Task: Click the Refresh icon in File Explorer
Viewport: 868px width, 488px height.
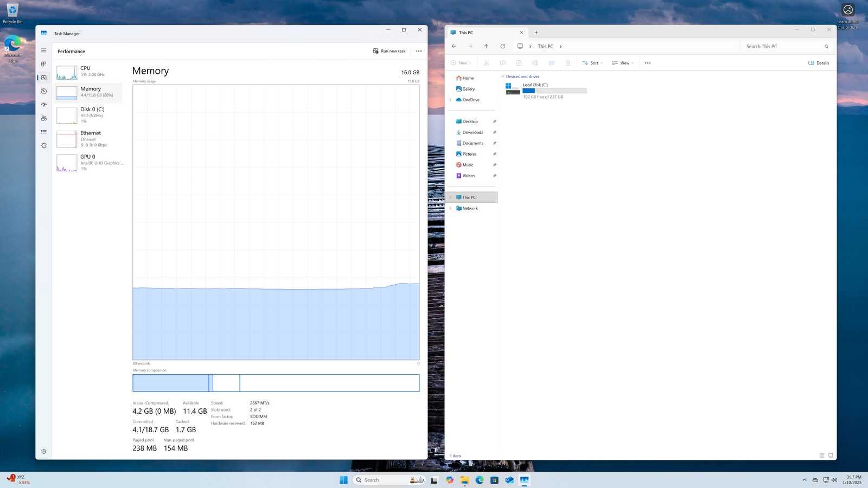Action: (502, 47)
